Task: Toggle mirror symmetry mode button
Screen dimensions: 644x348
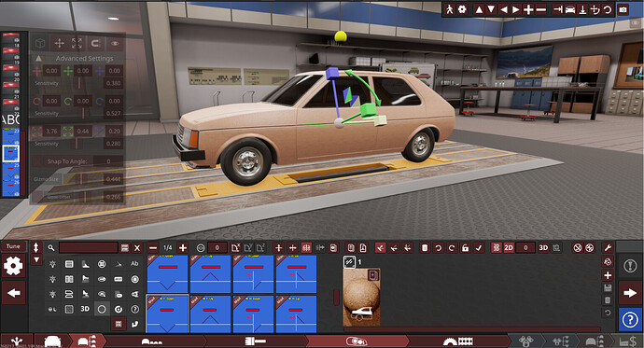Action: tap(306, 248)
